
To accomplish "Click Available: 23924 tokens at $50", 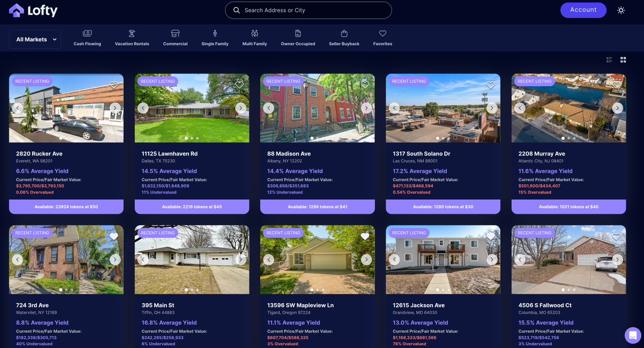I will [66, 207].
